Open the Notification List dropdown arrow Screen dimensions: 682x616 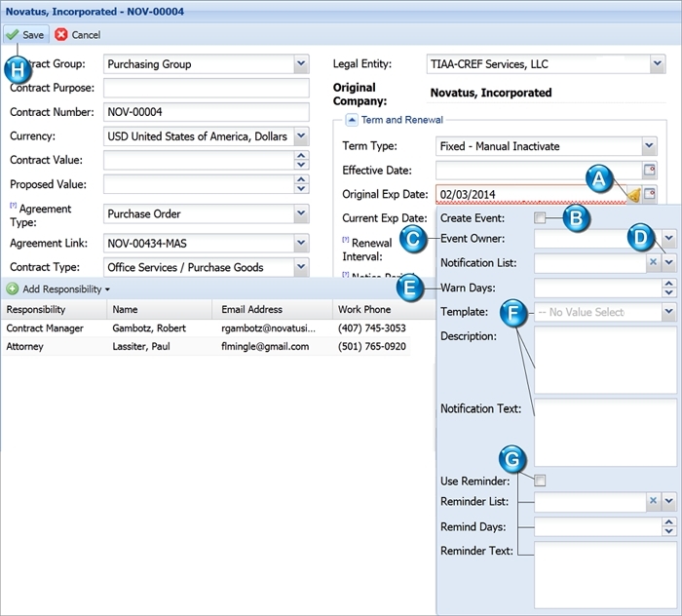[x=668, y=262]
